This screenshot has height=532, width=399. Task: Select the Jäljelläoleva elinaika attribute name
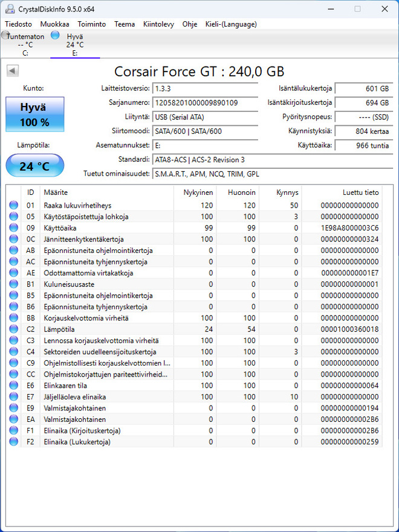pyautogui.click(x=74, y=397)
